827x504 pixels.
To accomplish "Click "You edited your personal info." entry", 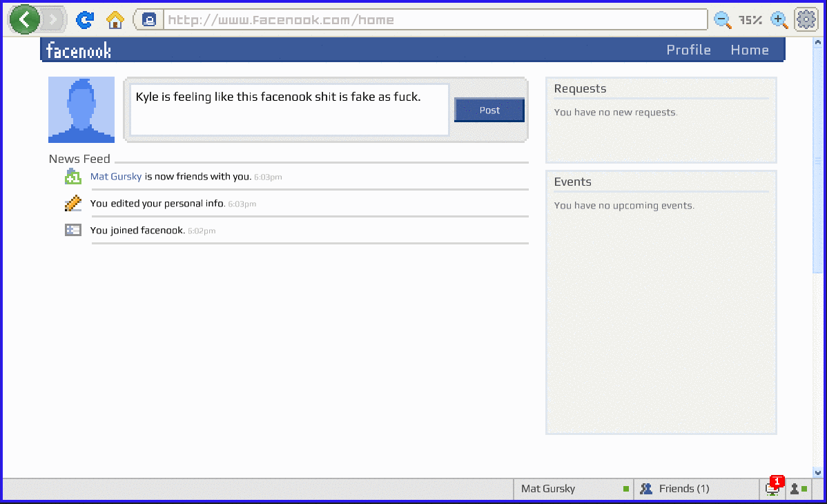I will click(157, 203).
